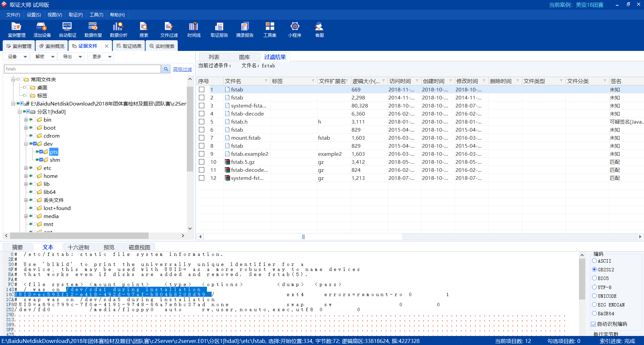Switch to the 磁盘视图 tab
644x345 pixels.
coord(140,247)
